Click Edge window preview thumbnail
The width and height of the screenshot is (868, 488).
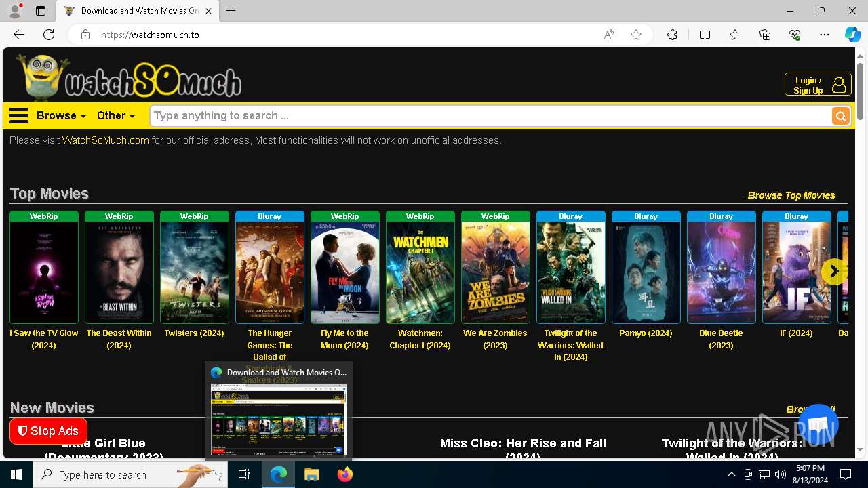point(279,420)
